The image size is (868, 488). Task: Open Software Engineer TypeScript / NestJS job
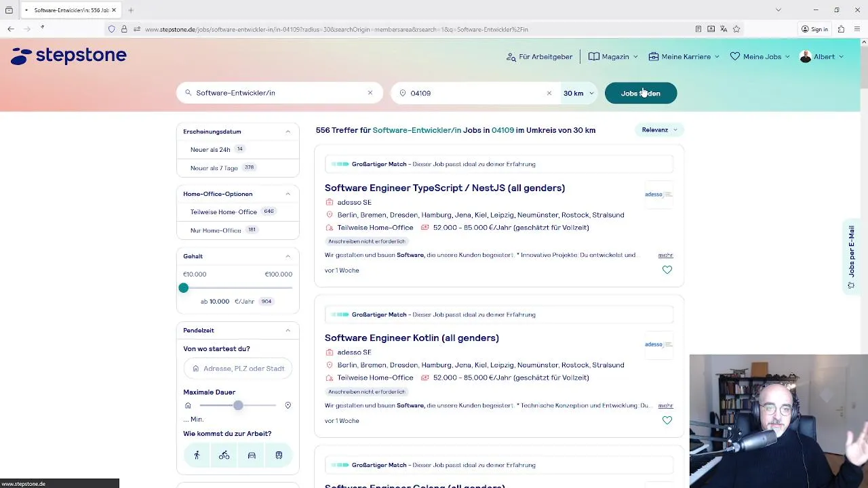tap(445, 188)
